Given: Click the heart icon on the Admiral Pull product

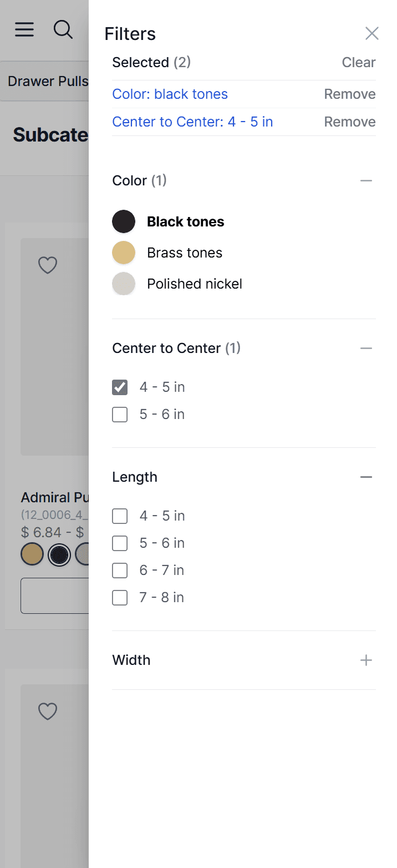Looking at the screenshot, I should coord(48,265).
